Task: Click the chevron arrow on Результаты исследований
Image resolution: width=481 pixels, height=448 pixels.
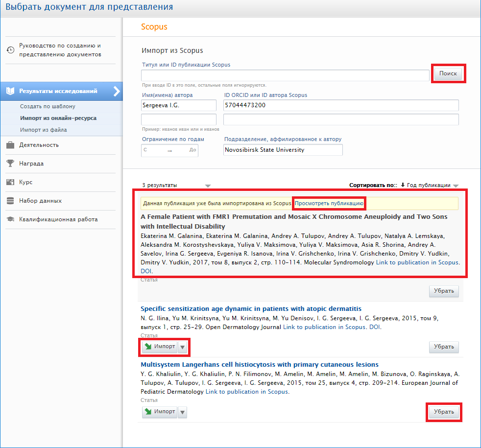Action: point(117,91)
